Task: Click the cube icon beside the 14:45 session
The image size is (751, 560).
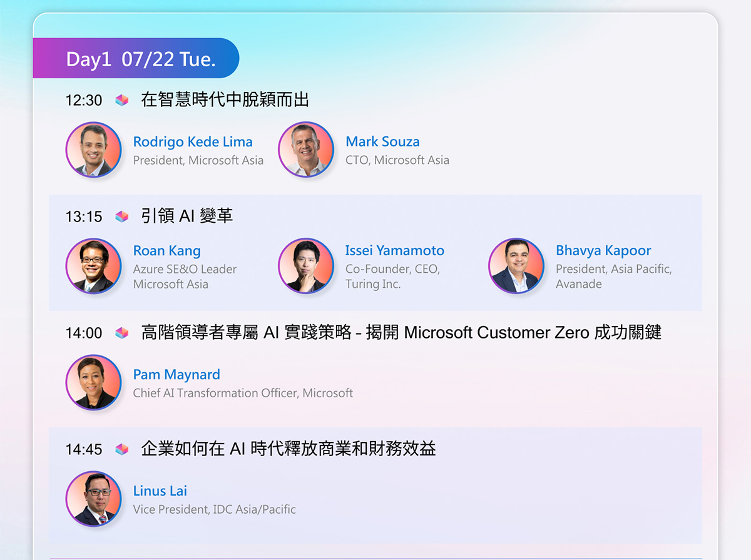Action: pos(122,449)
